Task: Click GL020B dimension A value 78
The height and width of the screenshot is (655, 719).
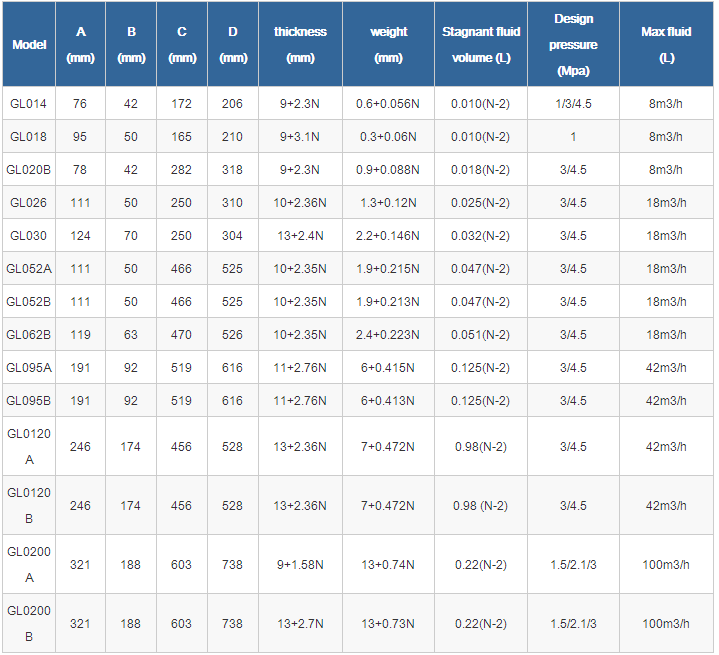Action: 80,170
